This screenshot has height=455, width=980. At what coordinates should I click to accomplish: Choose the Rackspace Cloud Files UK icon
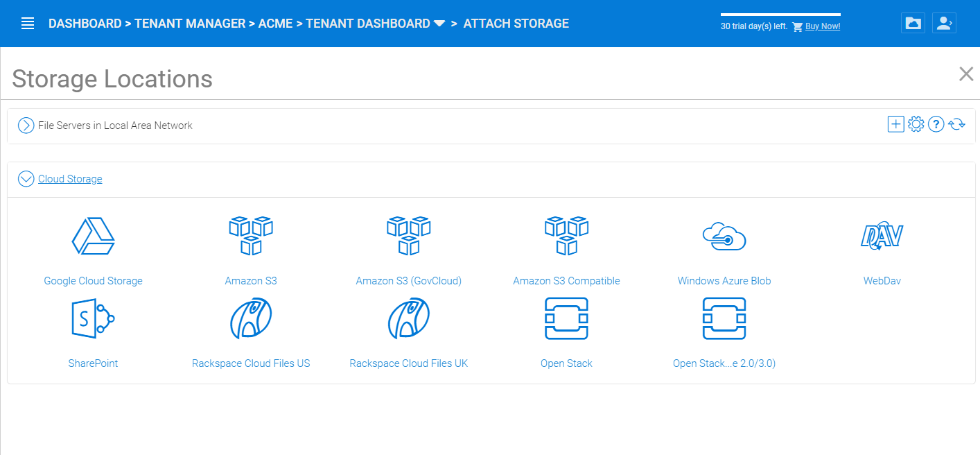pyautogui.click(x=408, y=318)
